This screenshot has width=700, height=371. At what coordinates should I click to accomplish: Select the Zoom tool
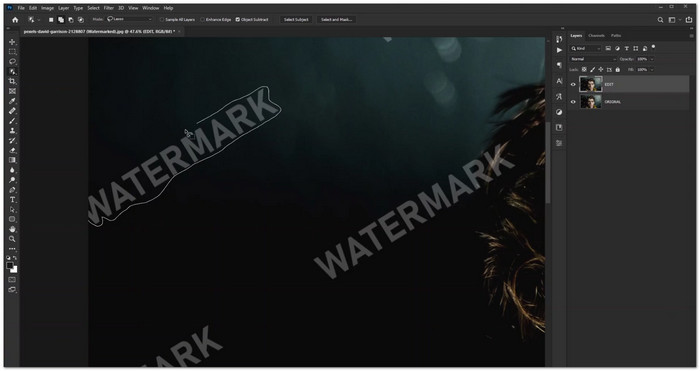click(12, 239)
